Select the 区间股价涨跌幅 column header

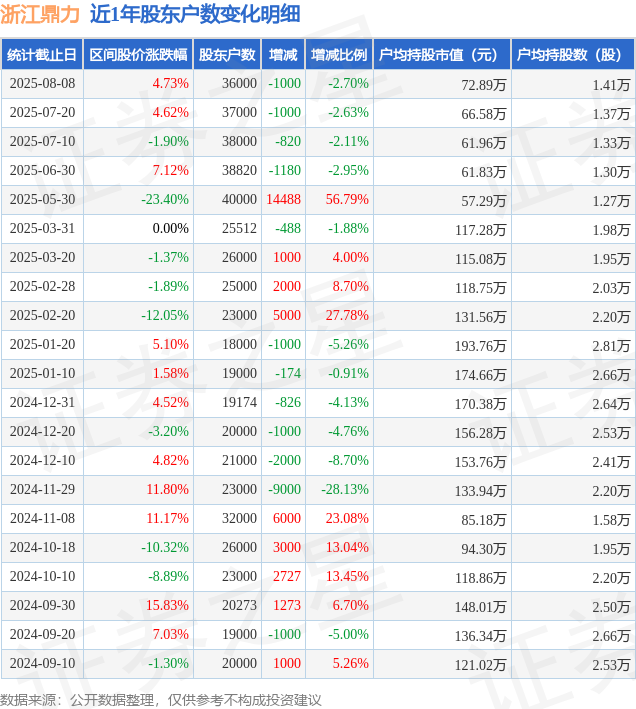pos(138,55)
